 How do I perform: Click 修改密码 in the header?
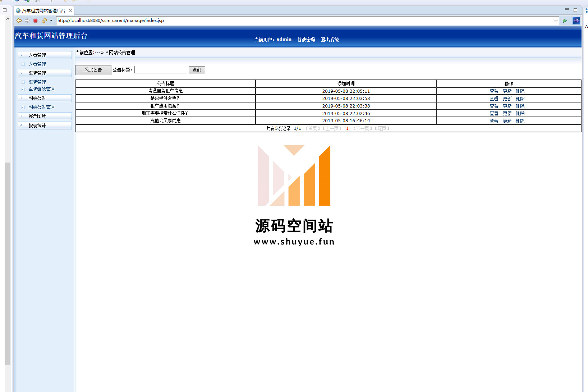(306, 40)
